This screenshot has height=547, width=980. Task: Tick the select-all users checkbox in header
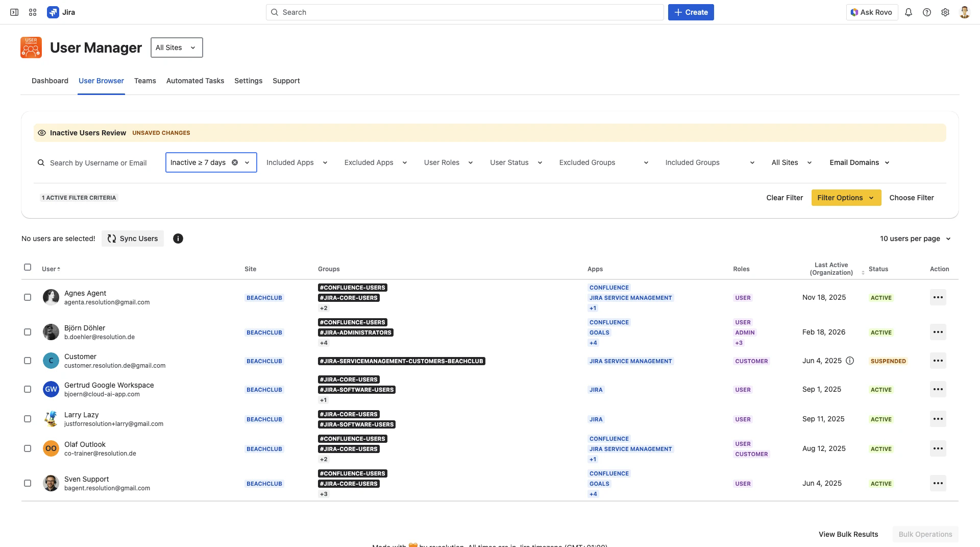pyautogui.click(x=28, y=267)
